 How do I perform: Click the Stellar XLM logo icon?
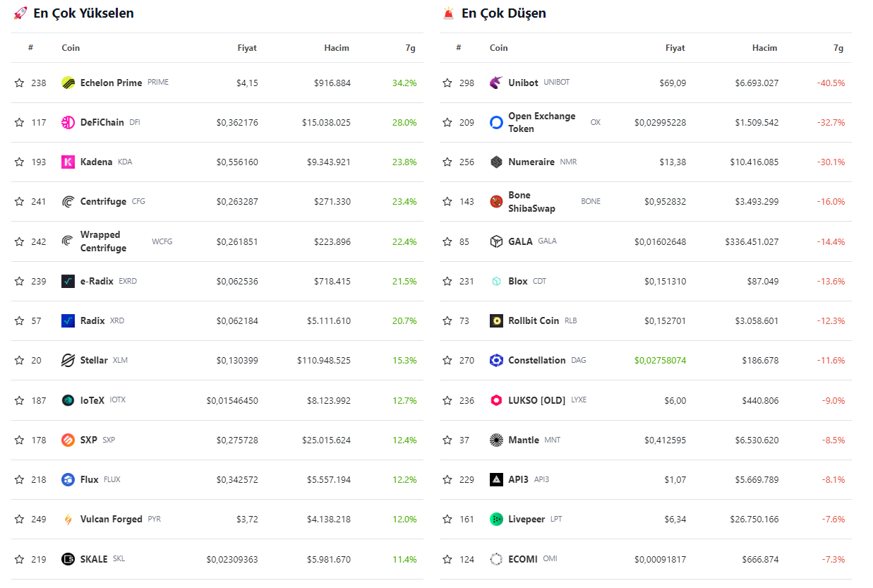pos(68,360)
